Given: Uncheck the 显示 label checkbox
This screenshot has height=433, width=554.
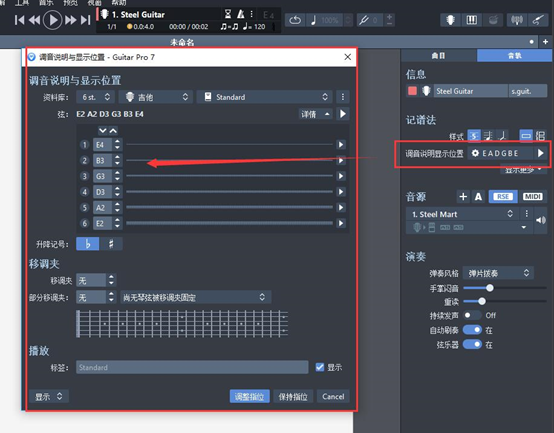Looking at the screenshot, I should (x=320, y=367).
